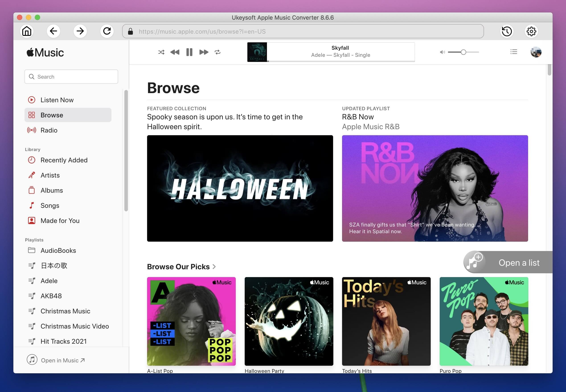Open the Recently Added library item
The width and height of the screenshot is (566, 392).
[x=64, y=159]
